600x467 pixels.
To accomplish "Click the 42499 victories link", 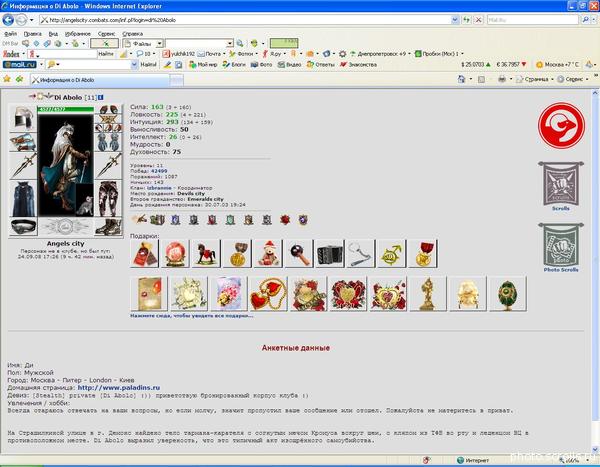I will 159,171.
